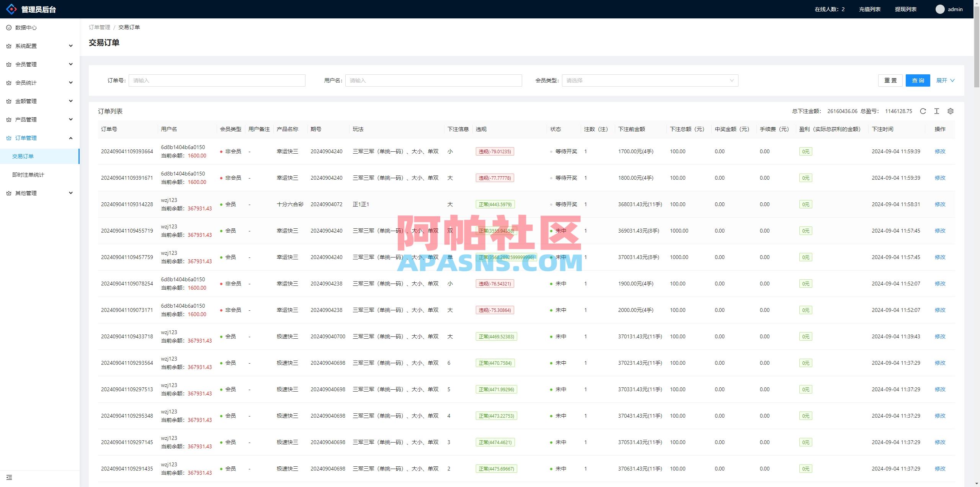Click the sidebar collapse icon at bottom left
980x487 pixels.
click(x=9, y=477)
